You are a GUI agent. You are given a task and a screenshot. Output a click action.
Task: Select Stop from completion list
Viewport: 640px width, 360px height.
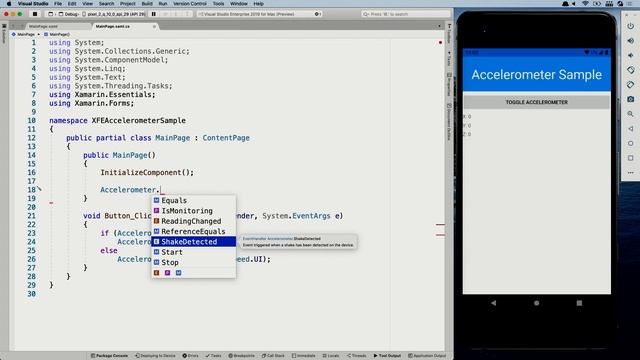point(193,262)
